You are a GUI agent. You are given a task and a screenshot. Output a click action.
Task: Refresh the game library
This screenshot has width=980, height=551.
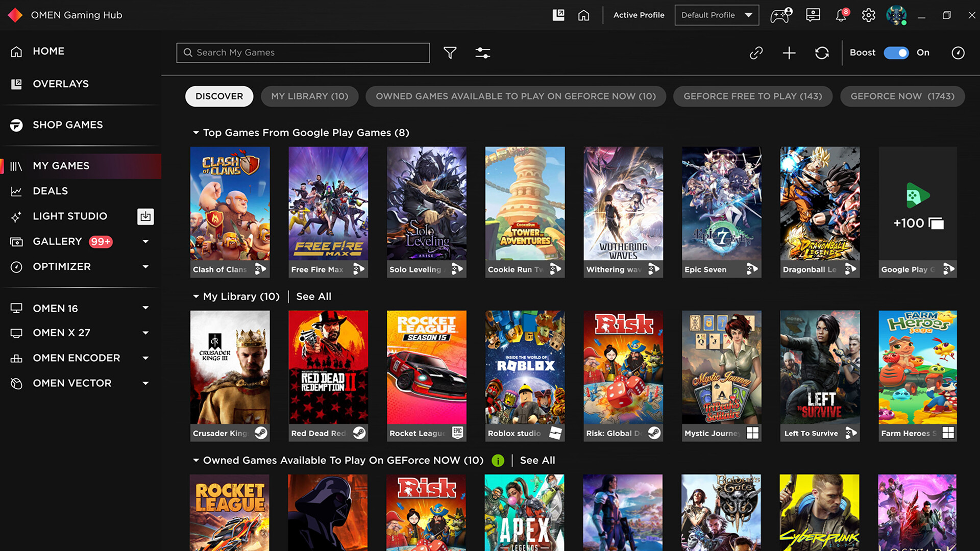click(822, 53)
